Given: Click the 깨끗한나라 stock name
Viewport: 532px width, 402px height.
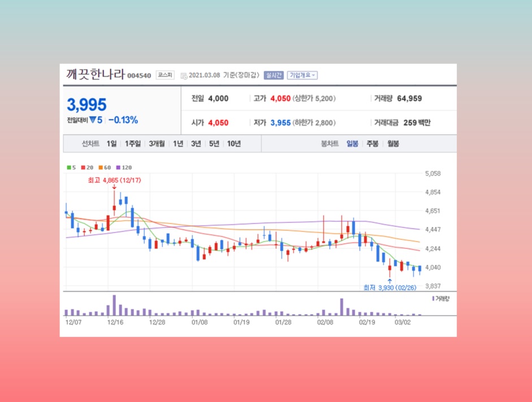Looking at the screenshot, I should 96,74.
